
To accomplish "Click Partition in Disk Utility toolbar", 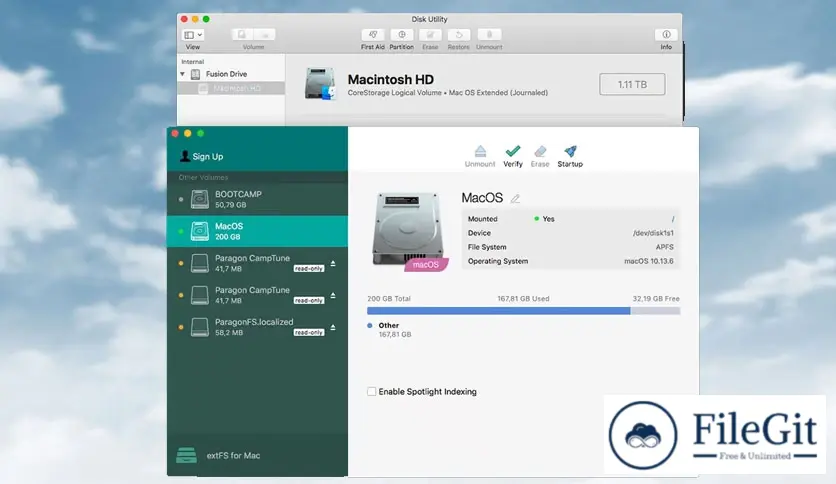I will 401,35.
